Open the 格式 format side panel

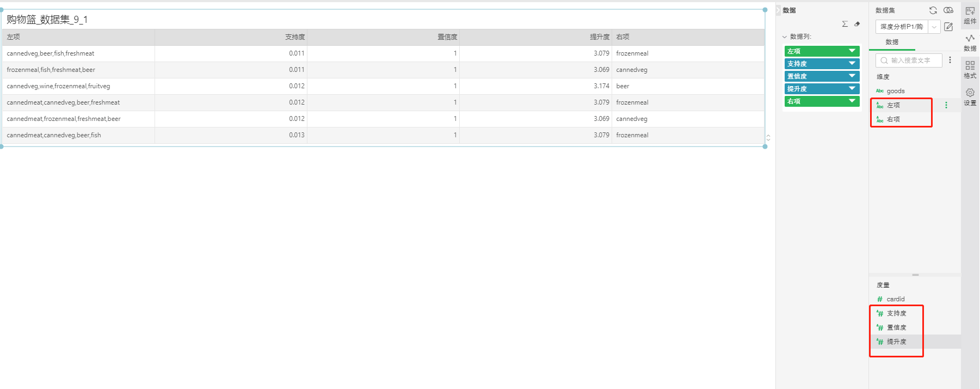coord(970,70)
